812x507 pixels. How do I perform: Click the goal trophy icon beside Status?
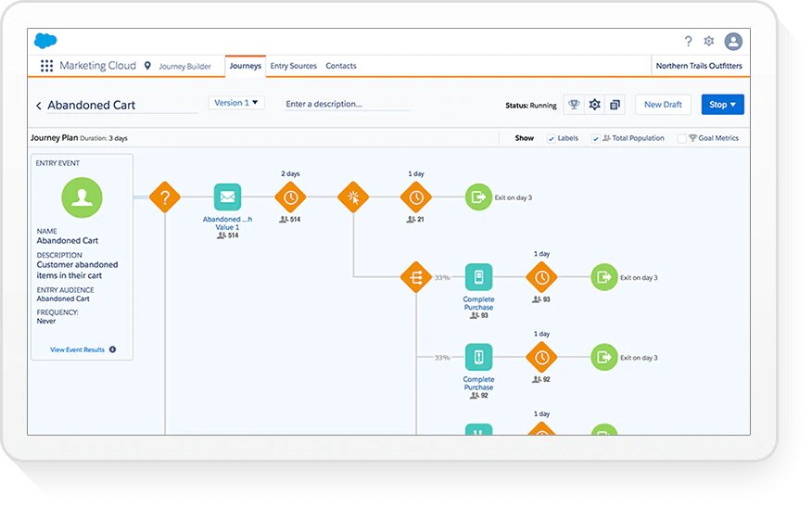[x=574, y=105]
